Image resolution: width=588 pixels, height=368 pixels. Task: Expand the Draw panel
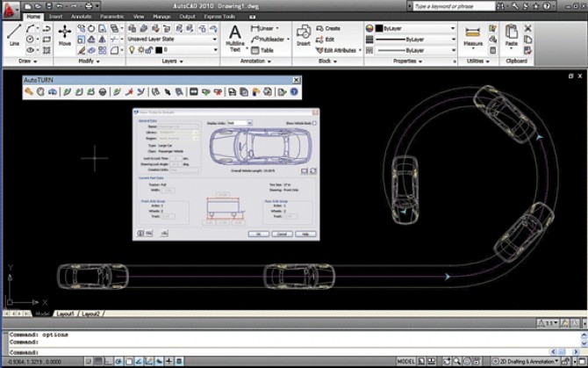point(28,61)
